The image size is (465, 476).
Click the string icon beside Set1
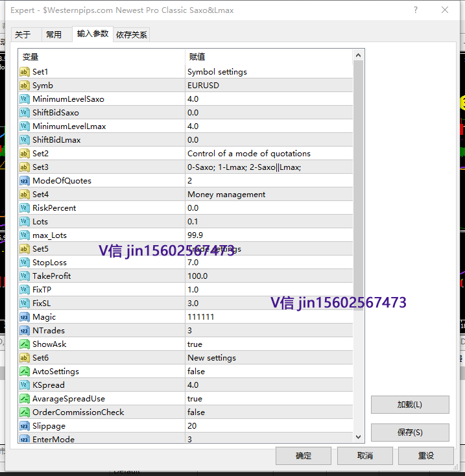click(25, 72)
